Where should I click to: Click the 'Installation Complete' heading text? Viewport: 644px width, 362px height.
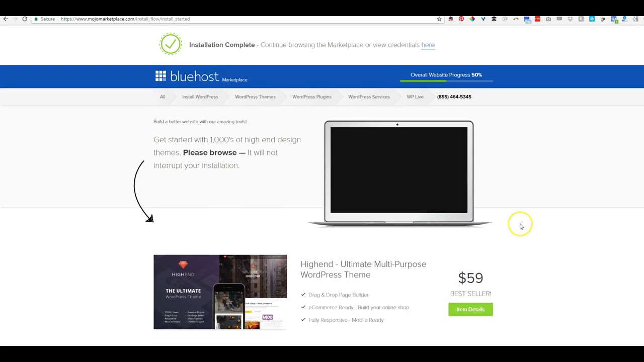222,45
